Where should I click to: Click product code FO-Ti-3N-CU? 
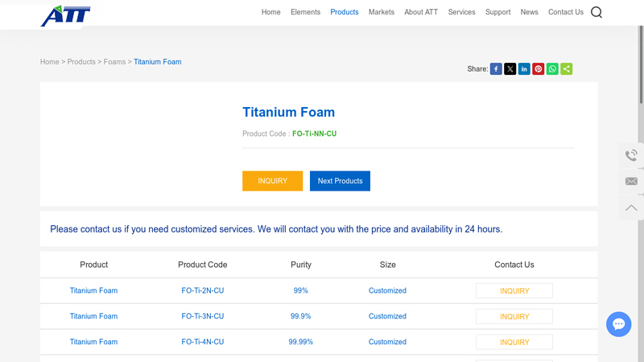tap(203, 316)
